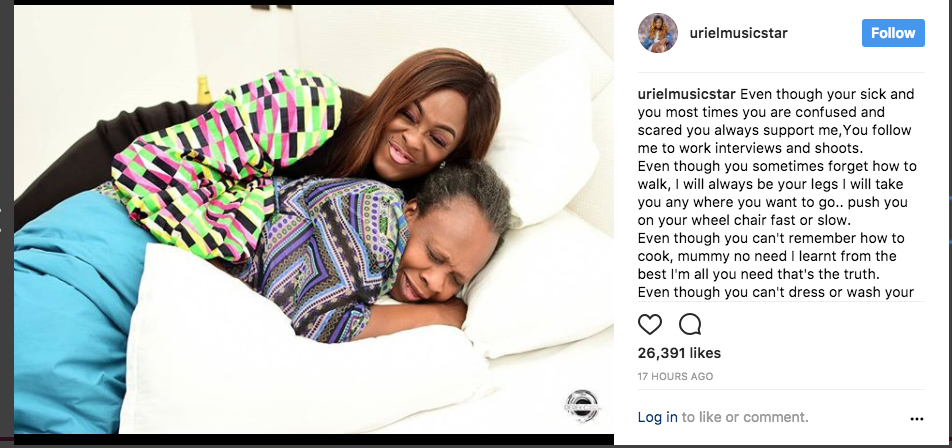Click the yellow bottle in photo background
The image size is (952, 448).
[205, 90]
